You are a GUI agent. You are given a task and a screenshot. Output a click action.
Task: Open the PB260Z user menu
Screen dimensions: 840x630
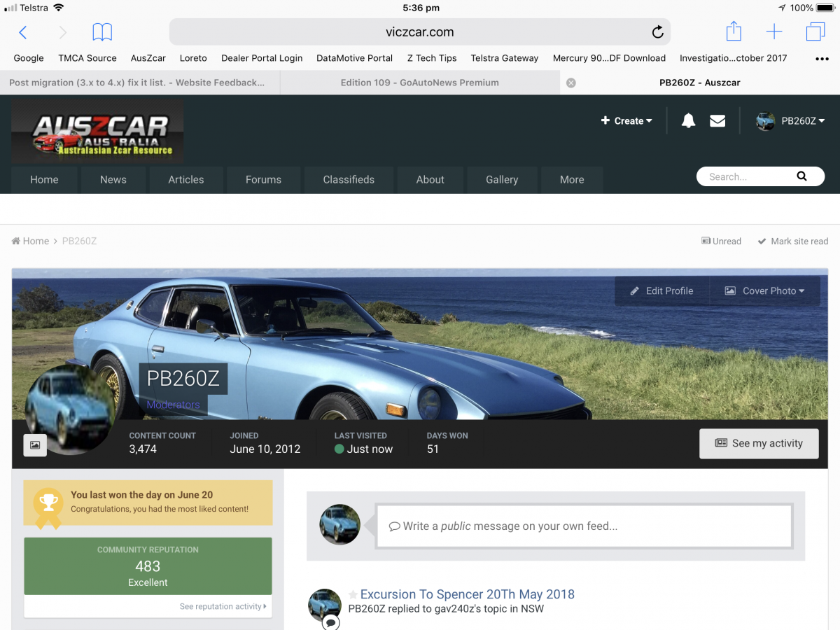(x=790, y=121)
